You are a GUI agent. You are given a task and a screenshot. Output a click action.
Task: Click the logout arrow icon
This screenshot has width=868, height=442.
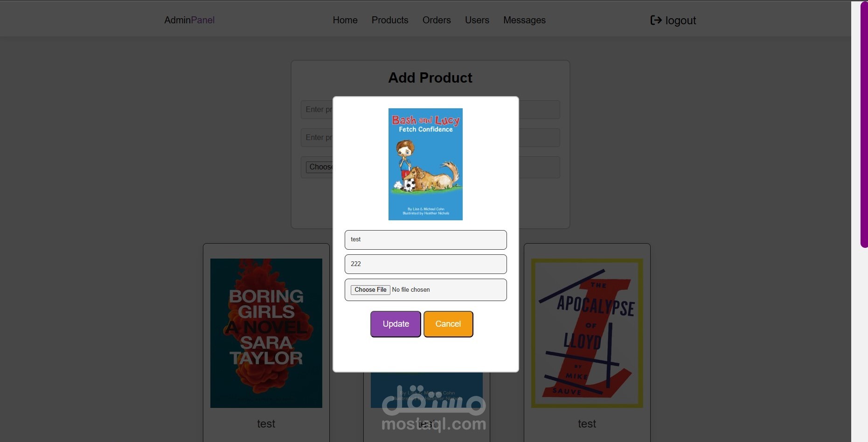pos(656,20)
